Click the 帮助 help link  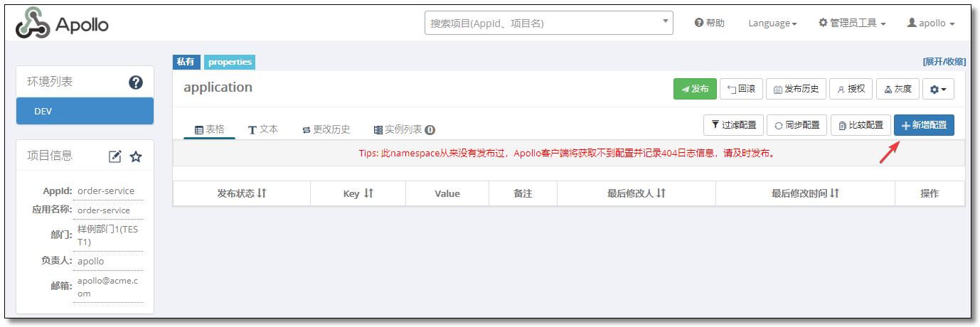(x=709, y=23)
